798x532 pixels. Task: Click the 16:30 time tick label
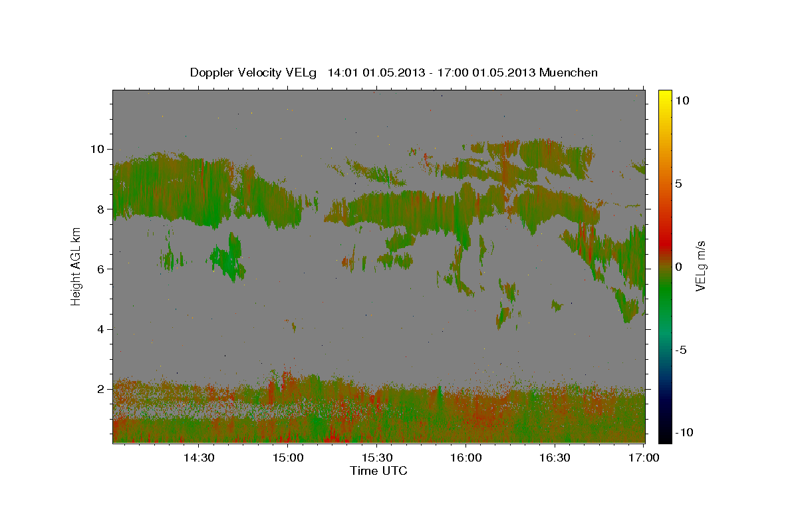[555, 458]
